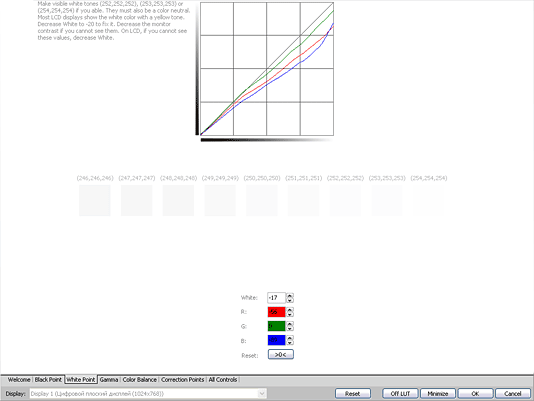Click the Cancel button

pos(513,394)
